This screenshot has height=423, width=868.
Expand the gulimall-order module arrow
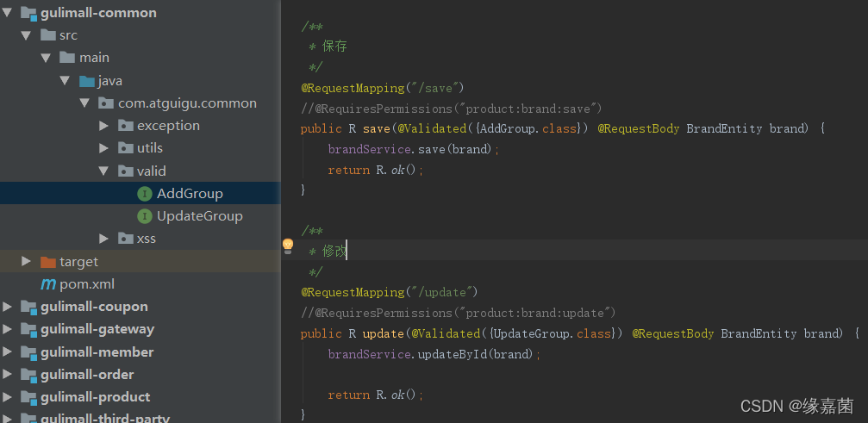click(x=7, y=375)
